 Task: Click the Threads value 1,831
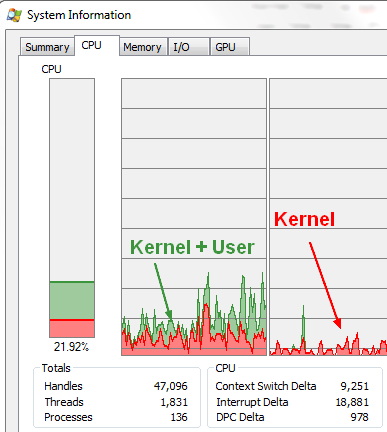tap(174, 402)
